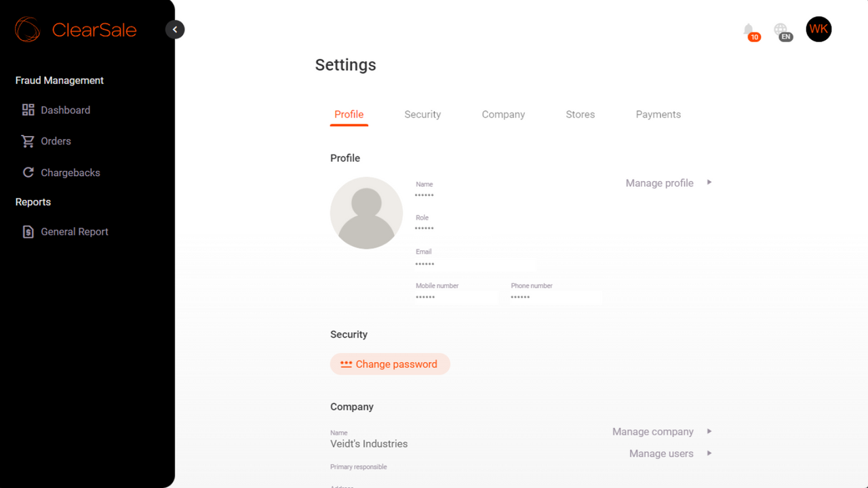The image size is (868, 488).
Task: Open the notifications bell showing 10 alerts
Action: point(748,29)
